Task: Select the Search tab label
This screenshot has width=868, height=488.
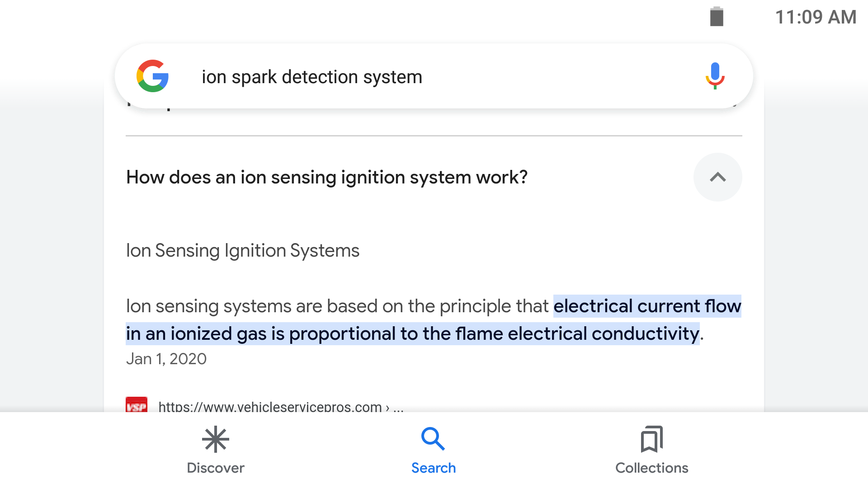Action: coord(433,468)
